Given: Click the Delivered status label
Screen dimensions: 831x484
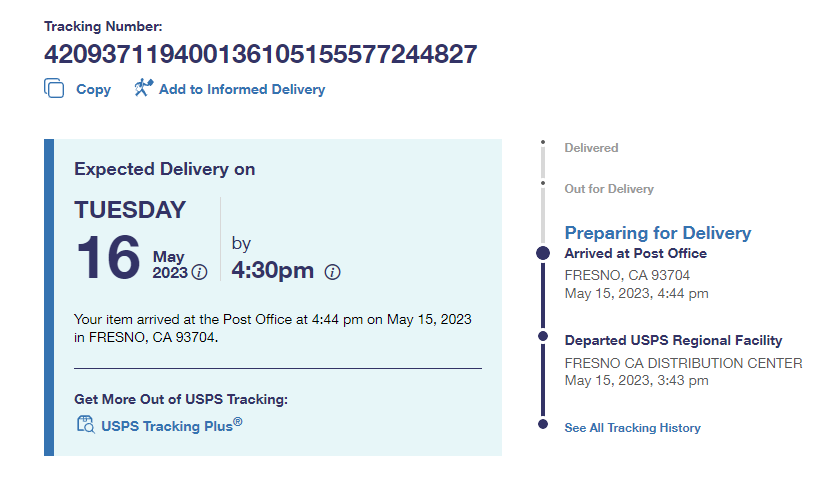Looking at the screenshot, I should tap(591, 148).
